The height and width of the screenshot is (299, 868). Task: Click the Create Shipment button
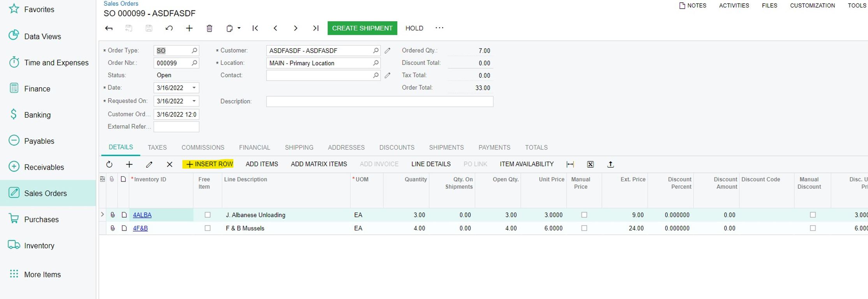pos(362,28)
